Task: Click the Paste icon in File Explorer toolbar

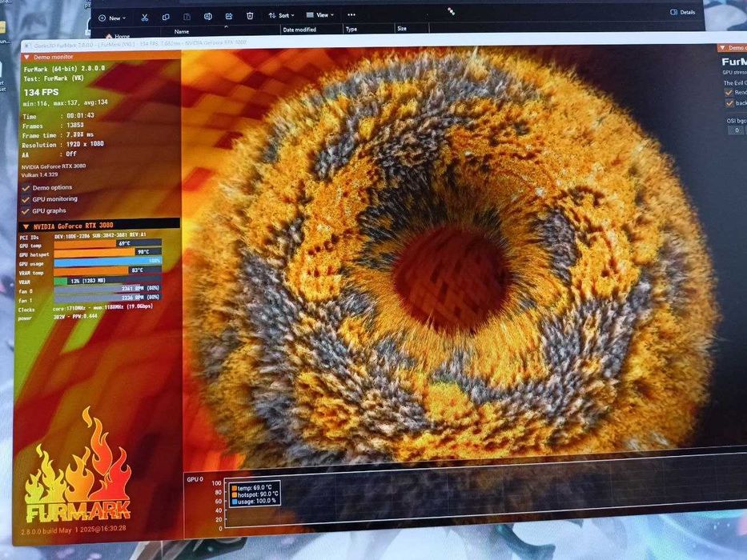Action: pos(187,17)
